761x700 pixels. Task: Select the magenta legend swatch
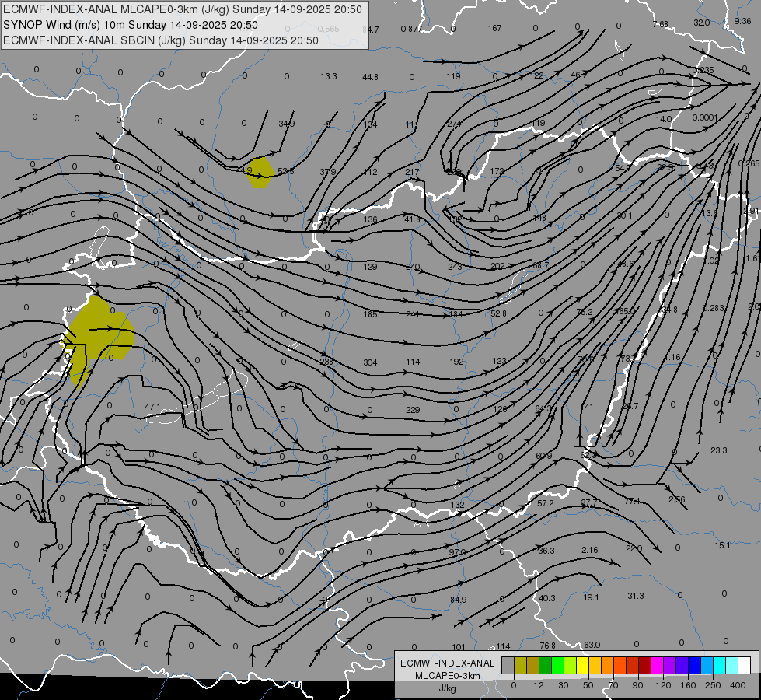(x=658, y=665)
